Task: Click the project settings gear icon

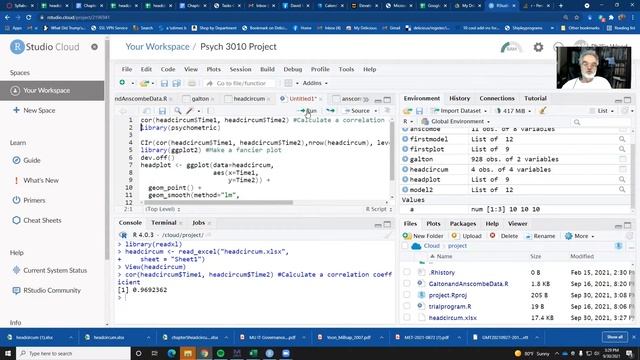Action: (x=538, y=47)
